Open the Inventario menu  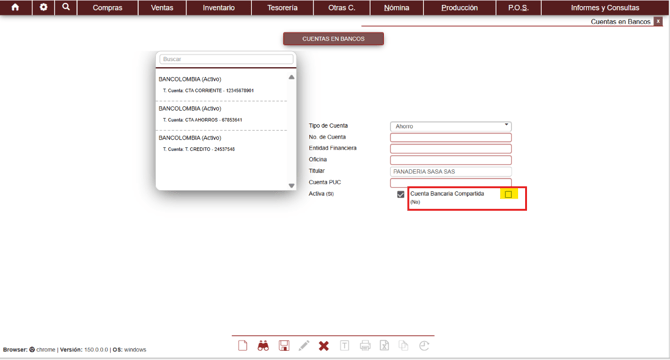[x=219, y=8]
